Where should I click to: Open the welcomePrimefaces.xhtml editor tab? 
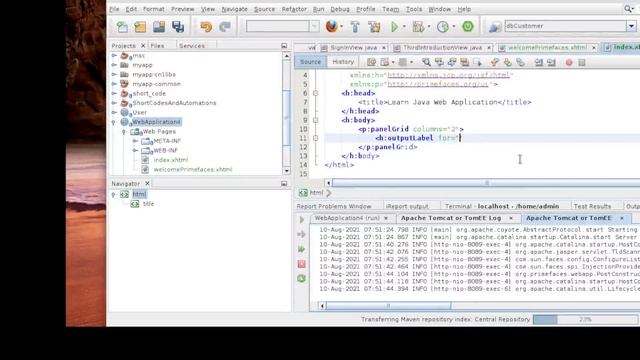tap(547, 48)
